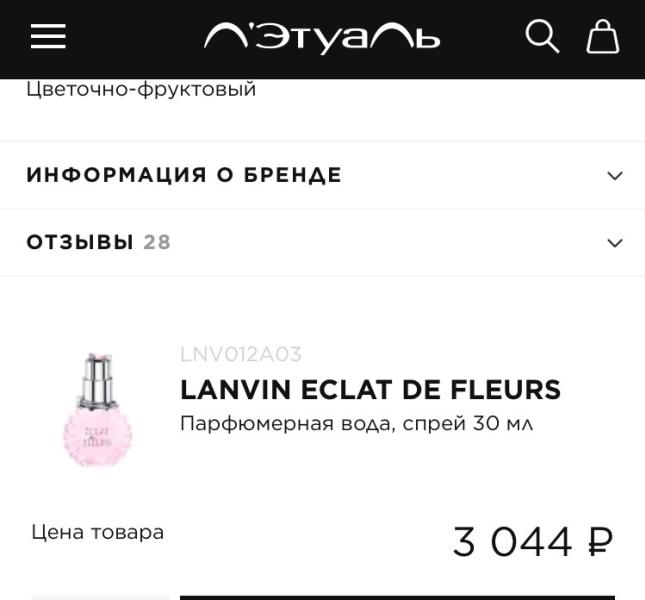The height and width of the screenshot is (600, 645).
Task: Select the ОТЗЫВЫ heading
Action: 80,242
